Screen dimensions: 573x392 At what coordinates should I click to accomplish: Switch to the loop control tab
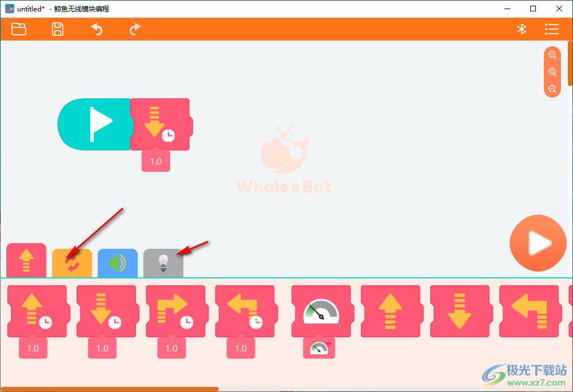71,263
